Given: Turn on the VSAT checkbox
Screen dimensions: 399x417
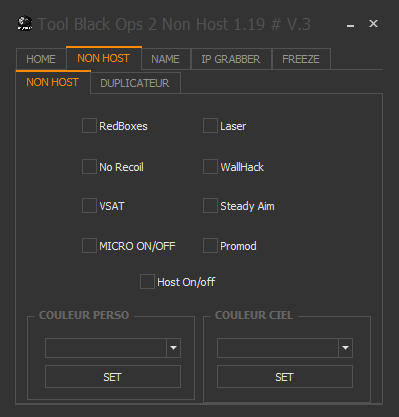Looking at the screenshot, I should (89, 206).
